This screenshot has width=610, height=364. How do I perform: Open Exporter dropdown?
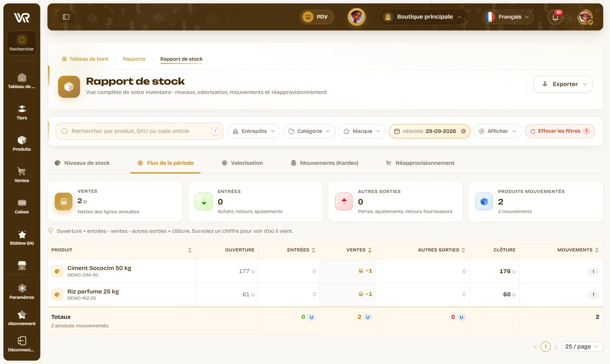563,84
